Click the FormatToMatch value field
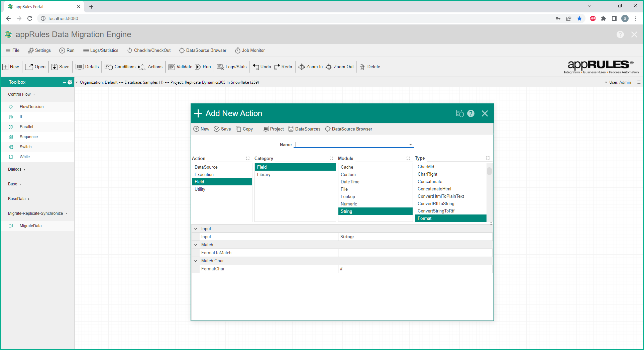Image resolution: width=644 pixels, height=350 pixels. [x=415, y=253]
